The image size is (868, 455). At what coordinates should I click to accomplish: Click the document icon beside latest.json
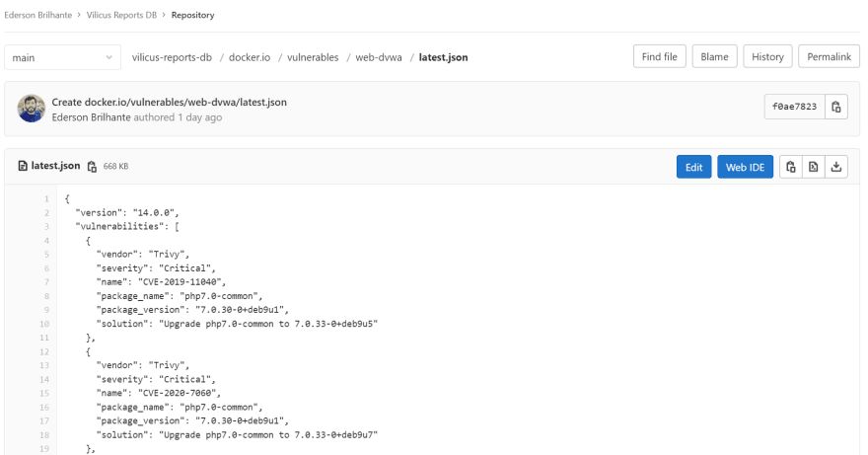22,168
